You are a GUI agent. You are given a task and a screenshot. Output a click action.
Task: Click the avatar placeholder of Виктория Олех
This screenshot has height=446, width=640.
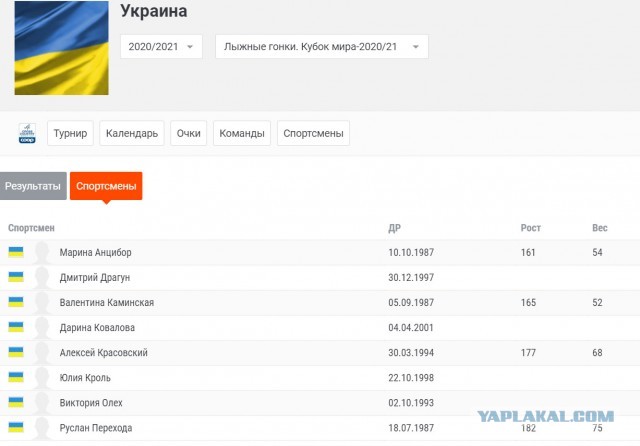[42, 403]
